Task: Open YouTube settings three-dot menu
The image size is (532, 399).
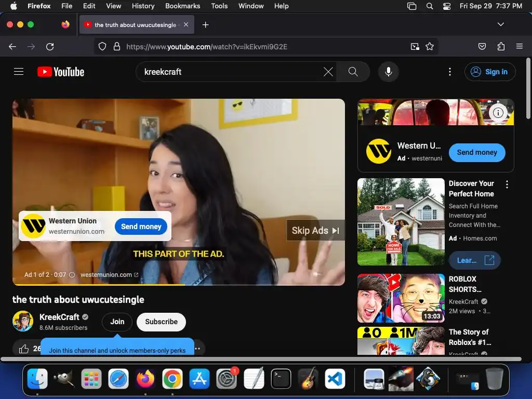Action: click(449, 72)
